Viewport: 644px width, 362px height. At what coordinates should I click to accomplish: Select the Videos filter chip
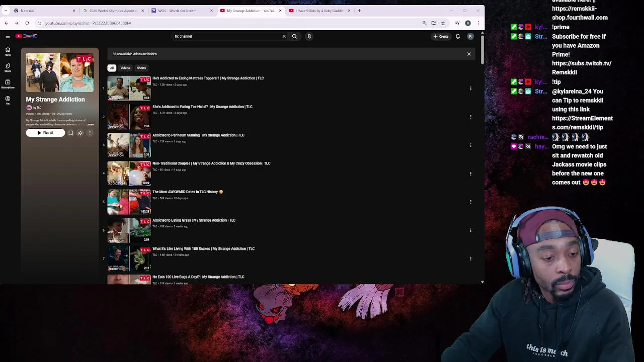(x=125, y=68)
